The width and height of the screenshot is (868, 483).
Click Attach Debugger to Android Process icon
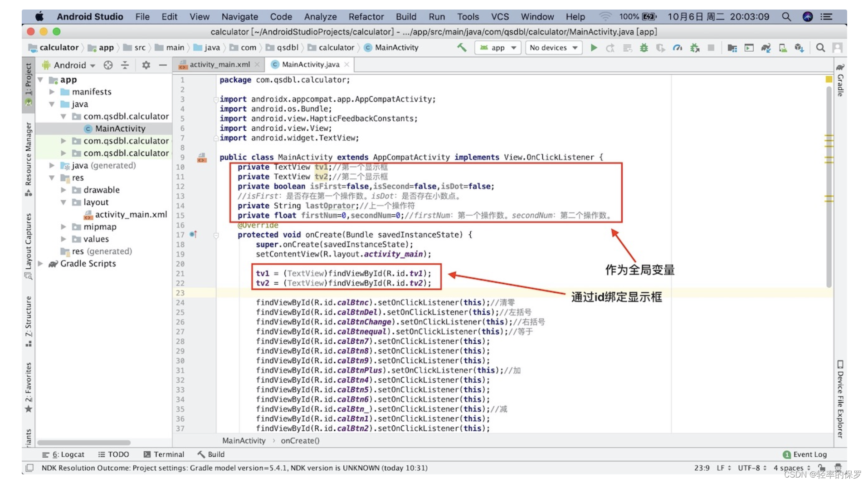pos(694,48)
